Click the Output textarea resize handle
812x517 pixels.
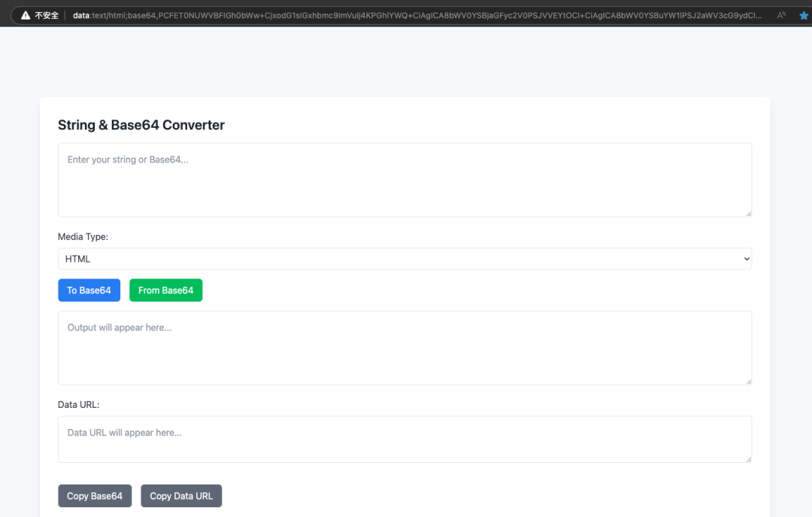click(x=748, y=382)
